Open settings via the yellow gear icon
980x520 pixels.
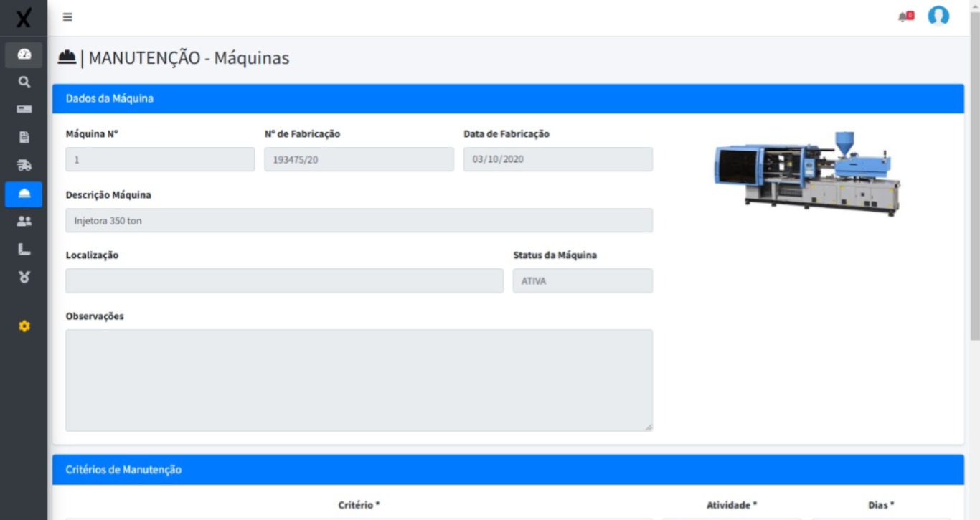point(24,326)
